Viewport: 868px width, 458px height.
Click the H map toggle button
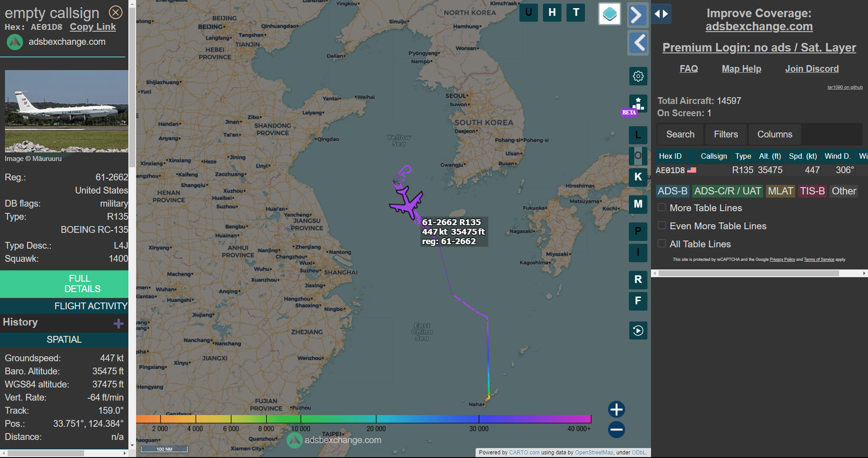click(552, 13)
